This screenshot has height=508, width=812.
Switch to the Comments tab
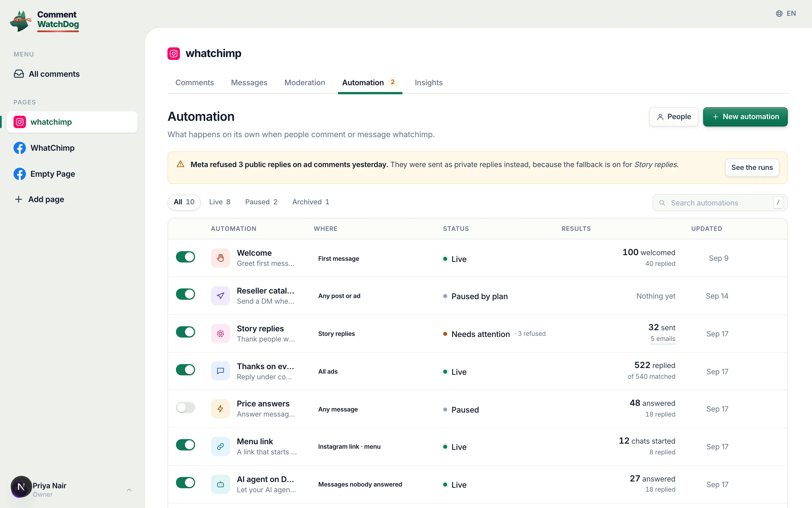coord(195,83)
